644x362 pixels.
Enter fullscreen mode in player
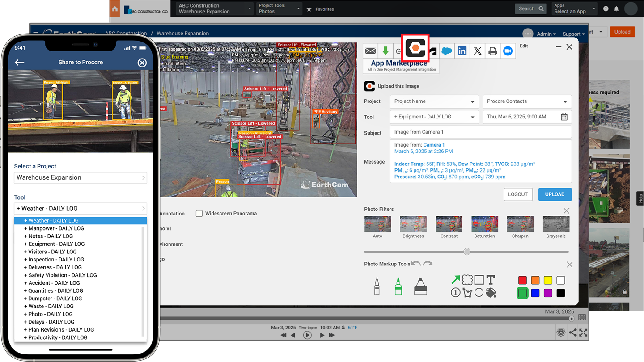coord(583,332)
